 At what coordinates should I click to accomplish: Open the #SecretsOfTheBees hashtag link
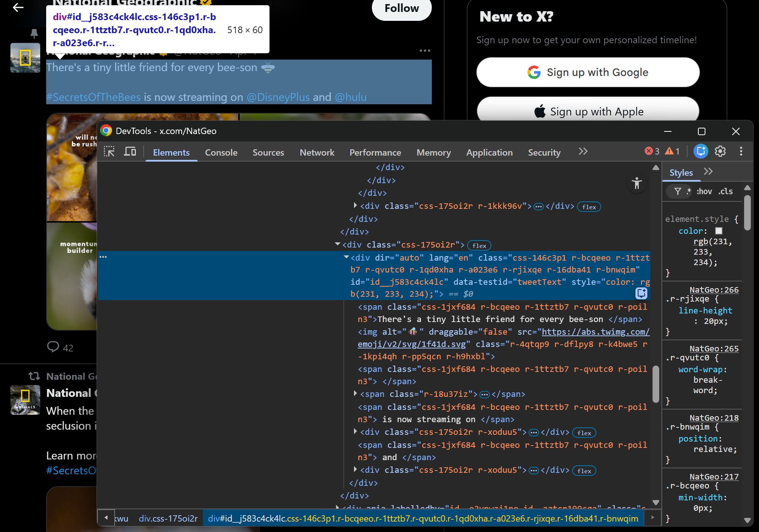[93, 97]
